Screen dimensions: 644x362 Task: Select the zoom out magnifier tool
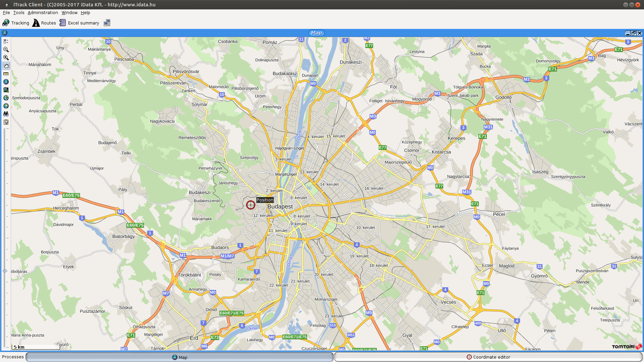pyautogui.click(x=6, y=50)
